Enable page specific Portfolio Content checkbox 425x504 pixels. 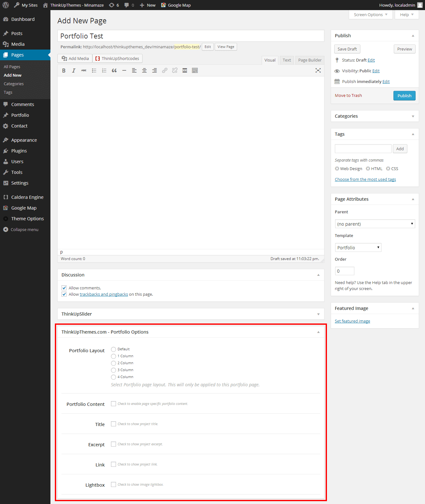114,404
